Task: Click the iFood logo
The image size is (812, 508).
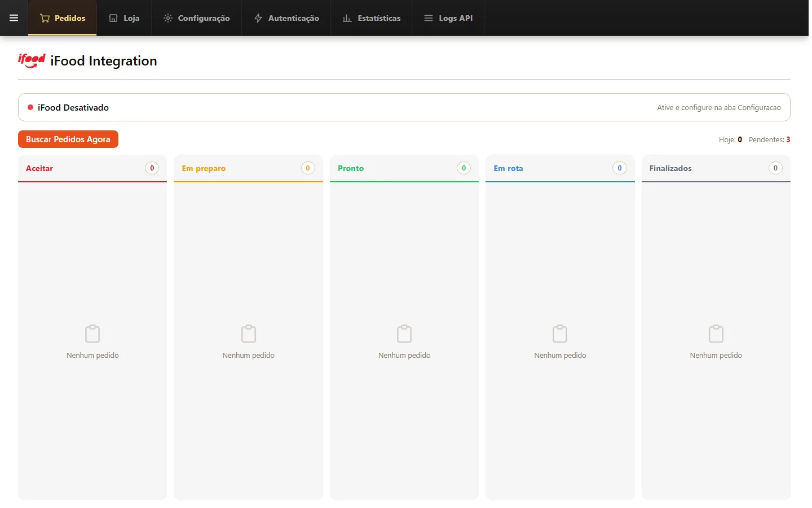Action: point(32,60)
